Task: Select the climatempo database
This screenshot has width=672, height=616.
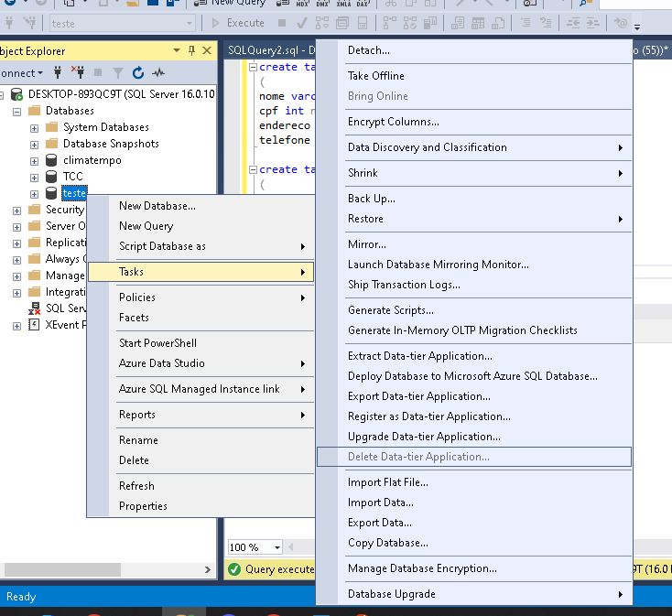Action: click(92, 160)
